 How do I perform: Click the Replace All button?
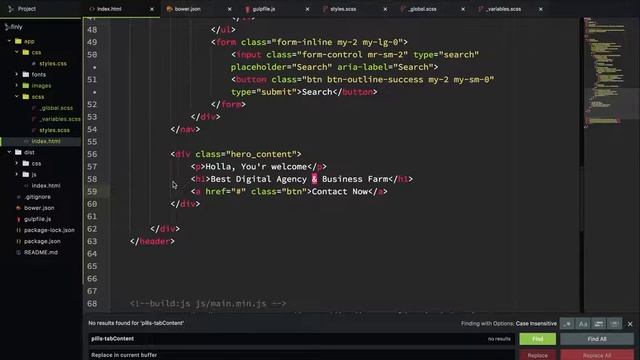click(x=597, y=355)
